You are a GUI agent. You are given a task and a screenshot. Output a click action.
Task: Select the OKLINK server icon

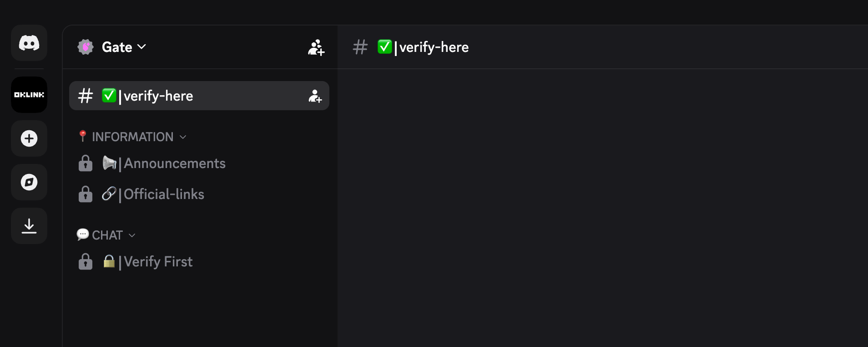(x=29, y=95)
